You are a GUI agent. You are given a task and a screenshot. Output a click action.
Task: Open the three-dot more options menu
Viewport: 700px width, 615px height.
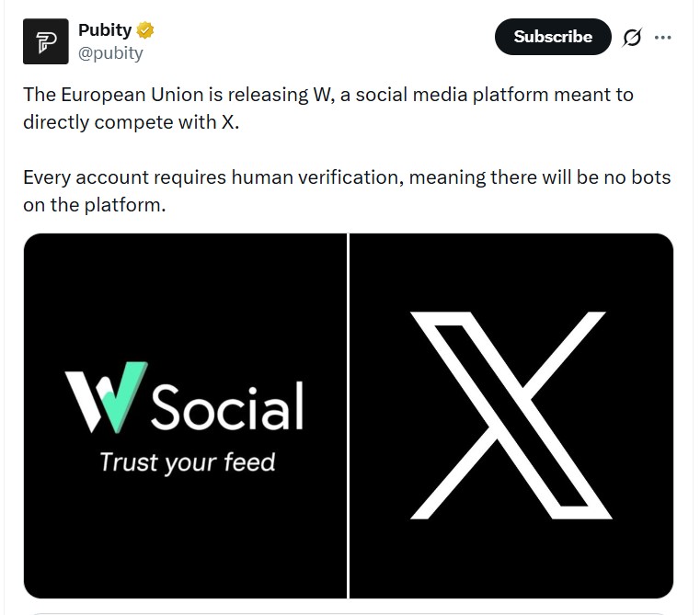click(662, 38)
